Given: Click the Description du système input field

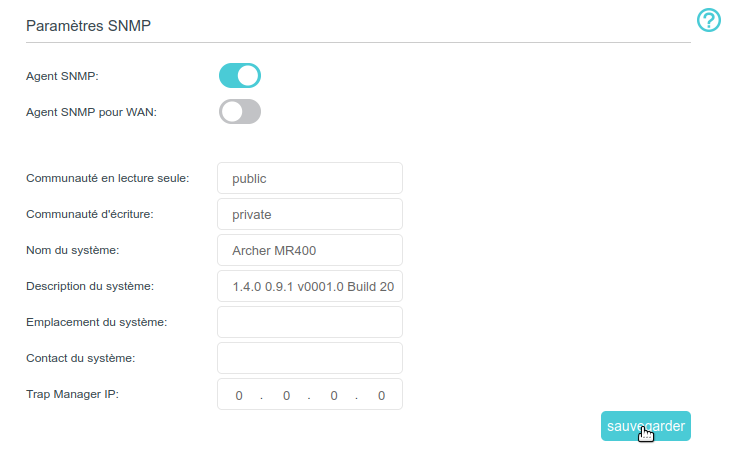Looking at the screenshot, I should (x=309, y=286).
